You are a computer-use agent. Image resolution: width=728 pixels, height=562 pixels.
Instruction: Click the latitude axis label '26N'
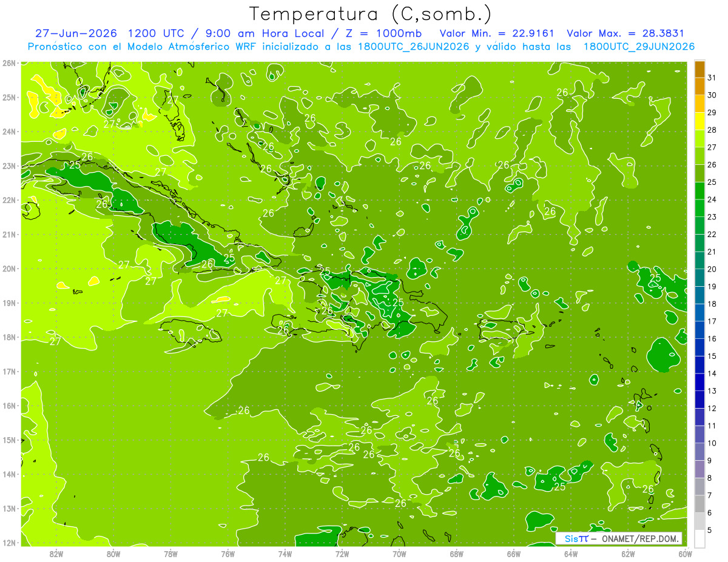9,63
